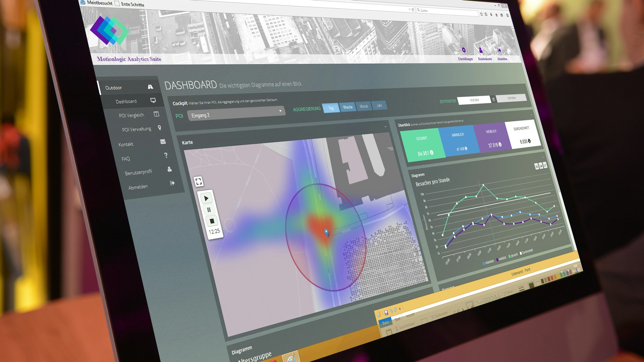Toggle the weiblich series in chart legend
Screen dimensions: 644x362
click(x=502, y=258)
